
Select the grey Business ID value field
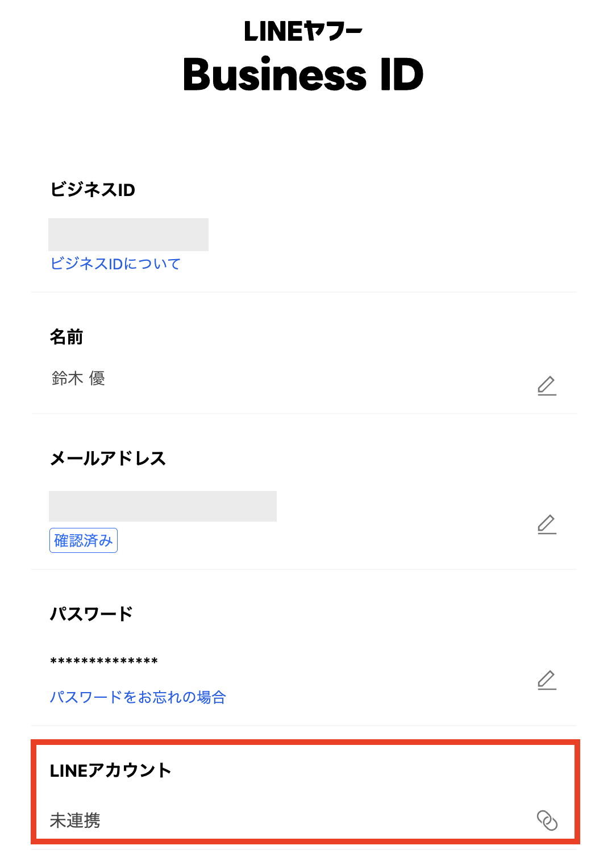click(128, 235)
